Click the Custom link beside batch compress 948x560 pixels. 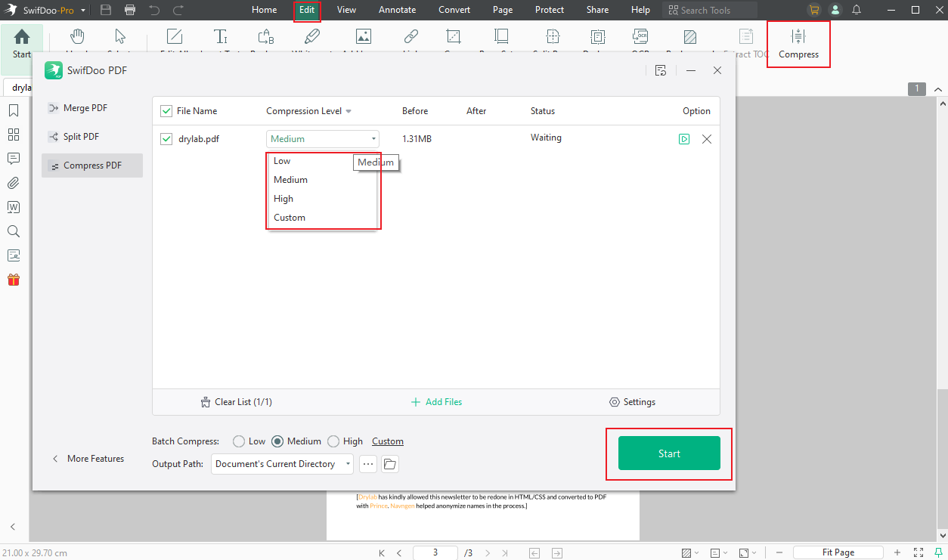388,441
